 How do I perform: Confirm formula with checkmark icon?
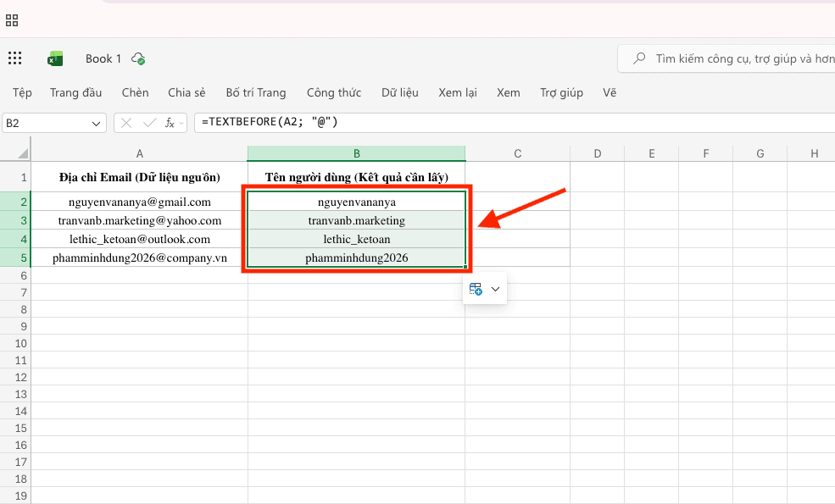[x=150, y=123]
